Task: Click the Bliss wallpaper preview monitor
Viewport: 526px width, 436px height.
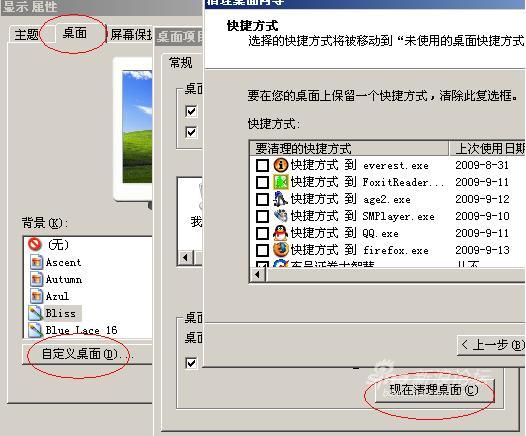Action: click(134, 129)
